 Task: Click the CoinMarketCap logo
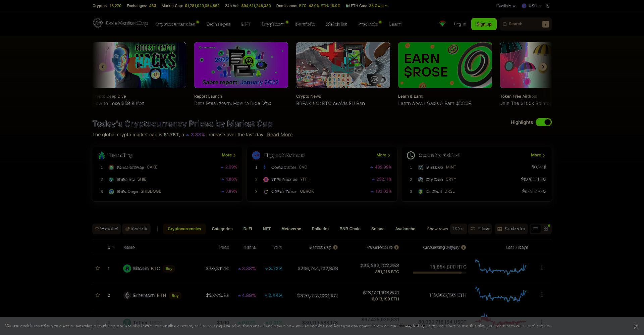tap(120, 23)
